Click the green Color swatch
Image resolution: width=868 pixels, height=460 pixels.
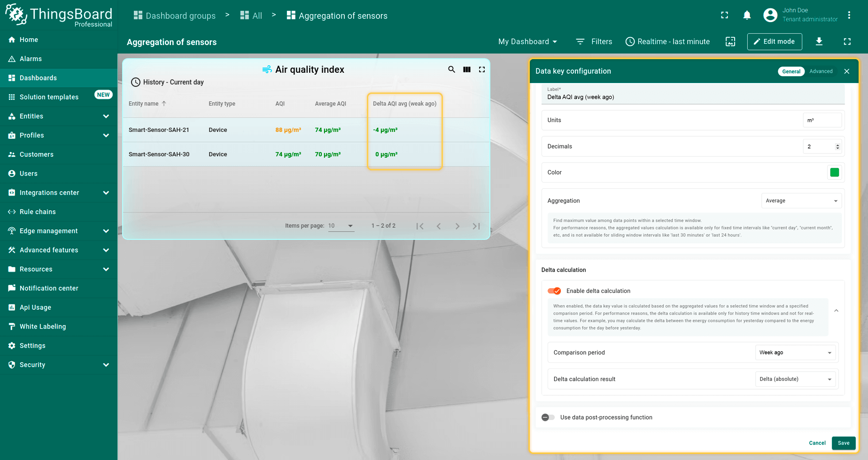pyautogui.click(x=834, y=172)
